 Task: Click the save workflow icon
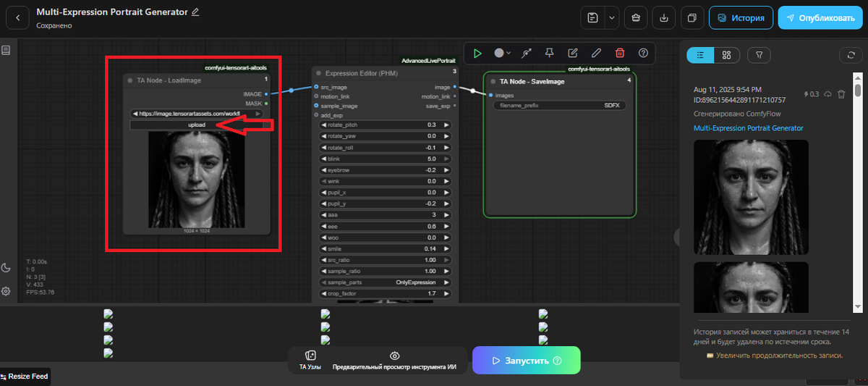pos(593,17)
